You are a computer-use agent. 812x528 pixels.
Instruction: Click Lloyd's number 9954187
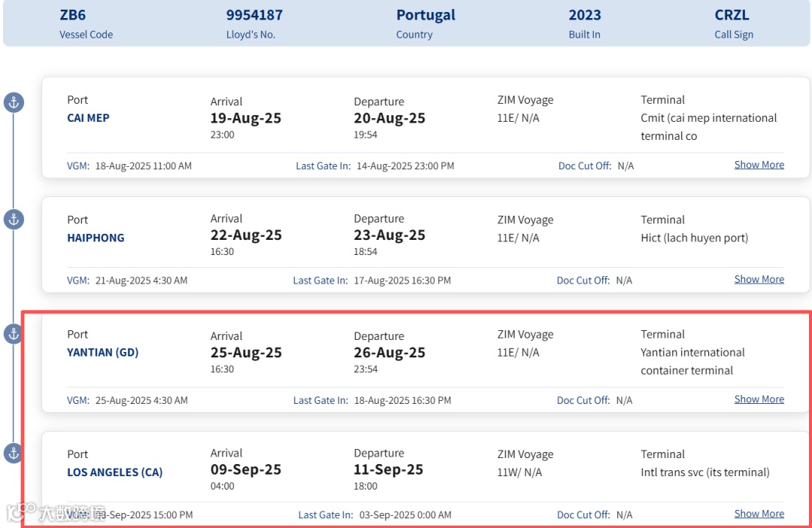coord(254,15)
